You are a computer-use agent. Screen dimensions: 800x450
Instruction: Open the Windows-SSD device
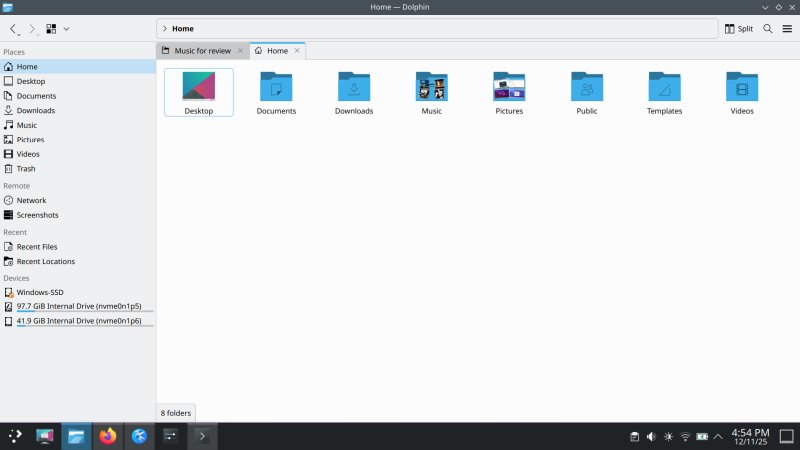click(78, 292)
